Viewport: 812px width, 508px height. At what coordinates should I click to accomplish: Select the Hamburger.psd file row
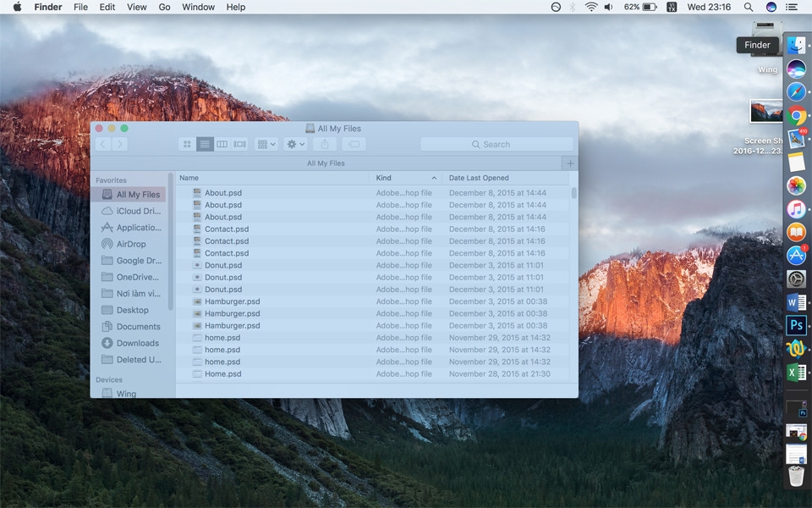pos(232,301)
